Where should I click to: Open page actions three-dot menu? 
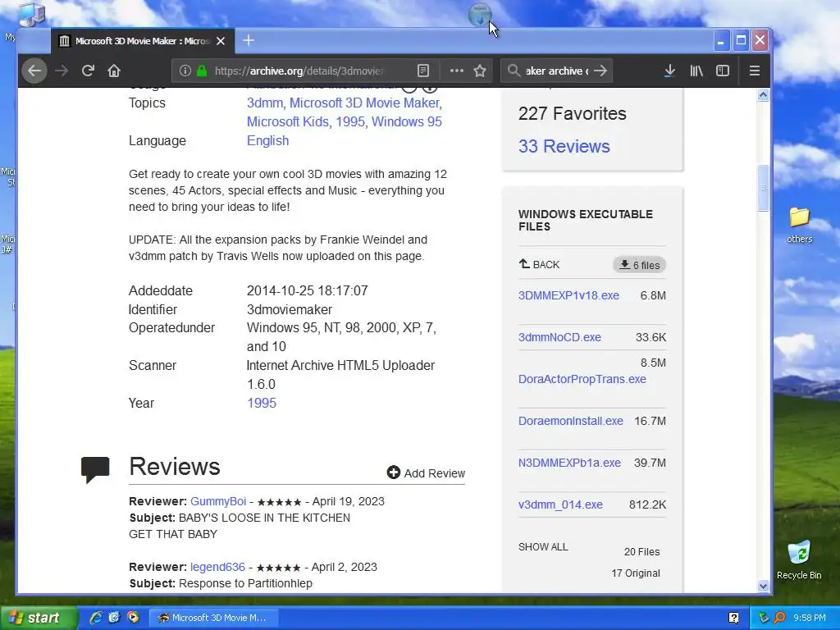[456, 71]
